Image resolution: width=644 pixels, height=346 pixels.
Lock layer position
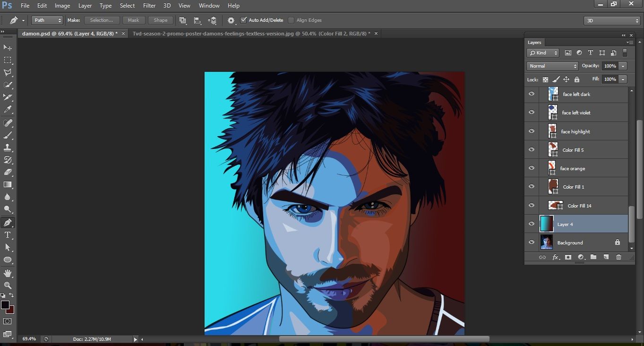(x=566, y=79)
